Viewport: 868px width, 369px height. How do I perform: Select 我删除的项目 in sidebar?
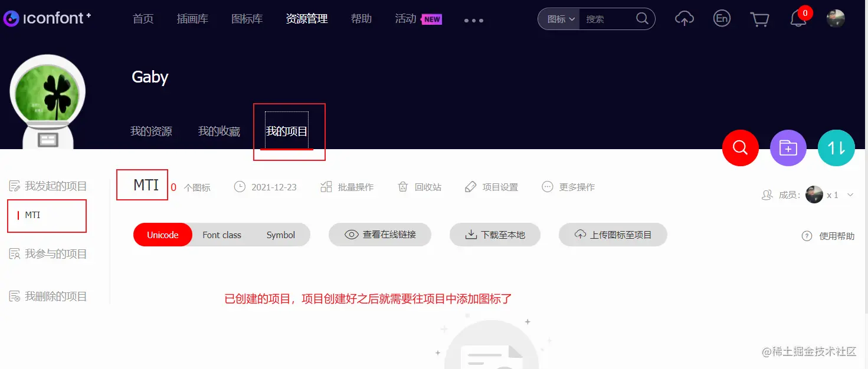56,296
